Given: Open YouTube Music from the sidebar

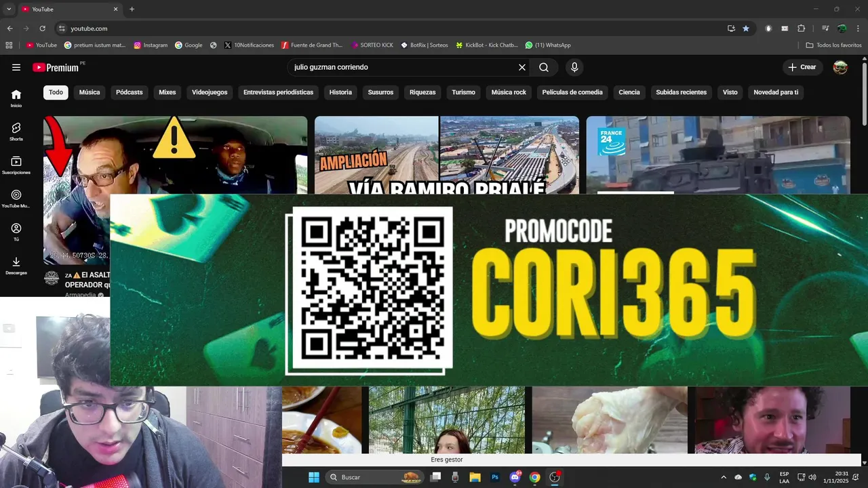Looking at the screenshot, I should pos(16,199).
